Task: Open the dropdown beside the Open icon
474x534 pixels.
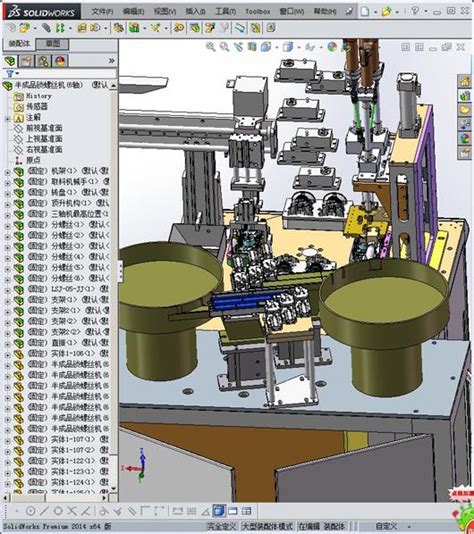Action: tap(397, 12)
